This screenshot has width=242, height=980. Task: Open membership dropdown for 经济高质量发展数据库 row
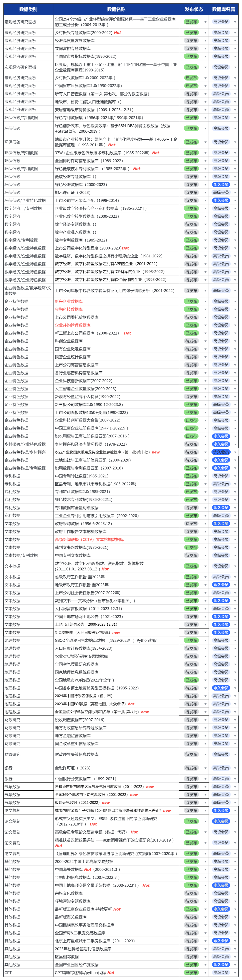tap(235, 41)
